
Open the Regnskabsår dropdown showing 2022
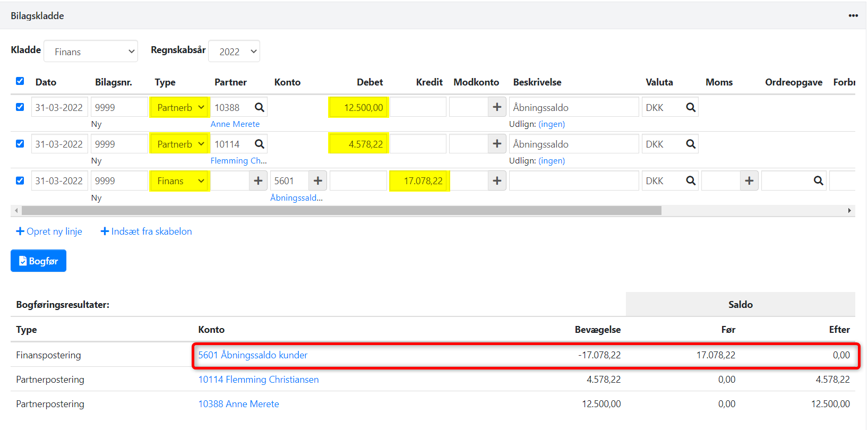(x=234, y=51)
